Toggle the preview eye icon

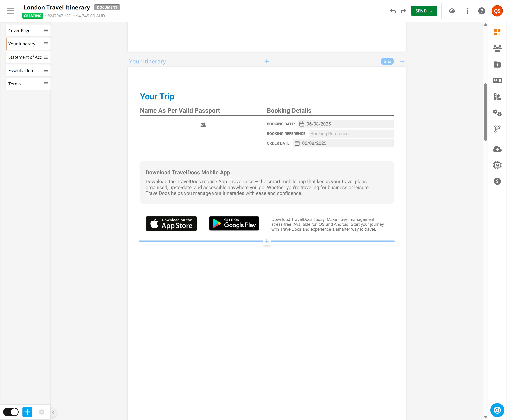tap(452, 11)
